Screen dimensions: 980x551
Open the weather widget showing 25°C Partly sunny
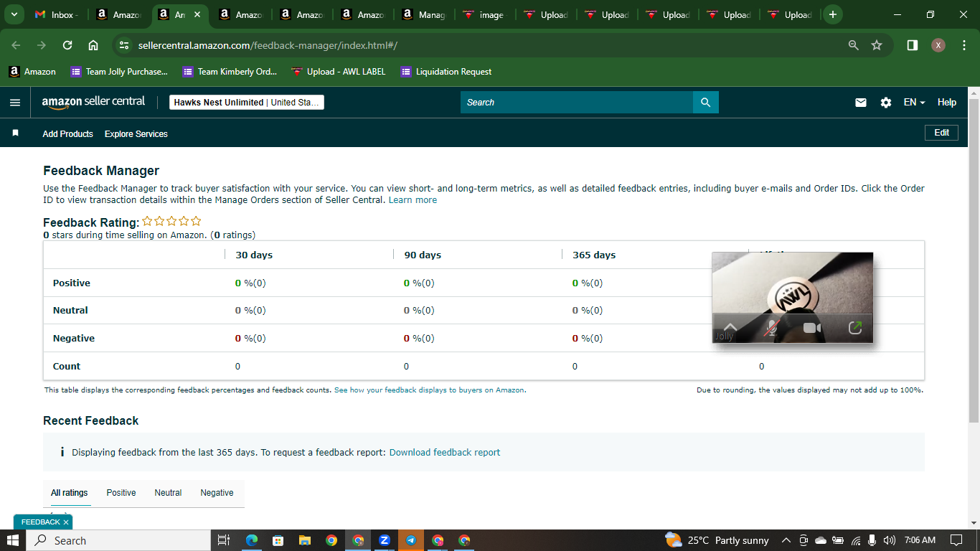pos(717,540)
